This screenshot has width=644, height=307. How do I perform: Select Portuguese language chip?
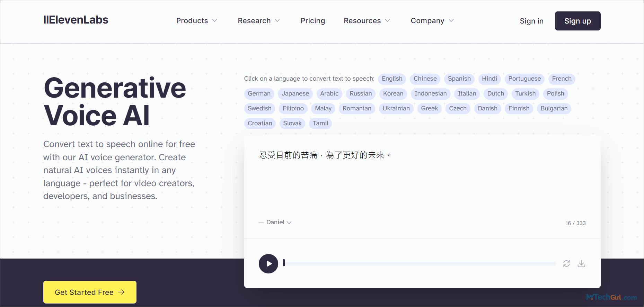(x=524, y=79)
